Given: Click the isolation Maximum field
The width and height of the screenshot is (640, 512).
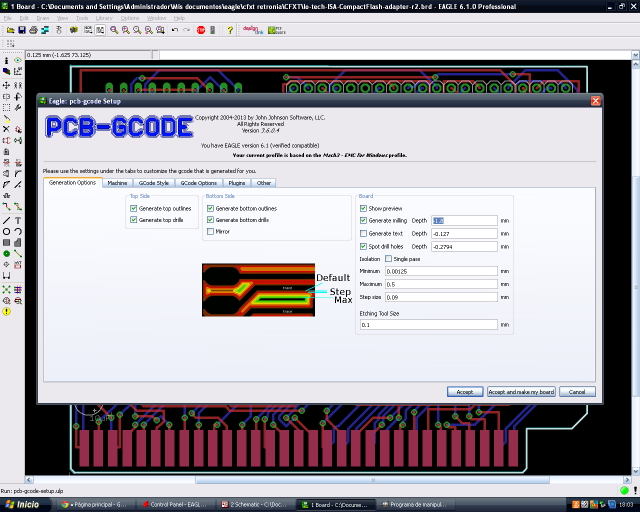Looking at the screenshot, I should click(x=441, y=284).
